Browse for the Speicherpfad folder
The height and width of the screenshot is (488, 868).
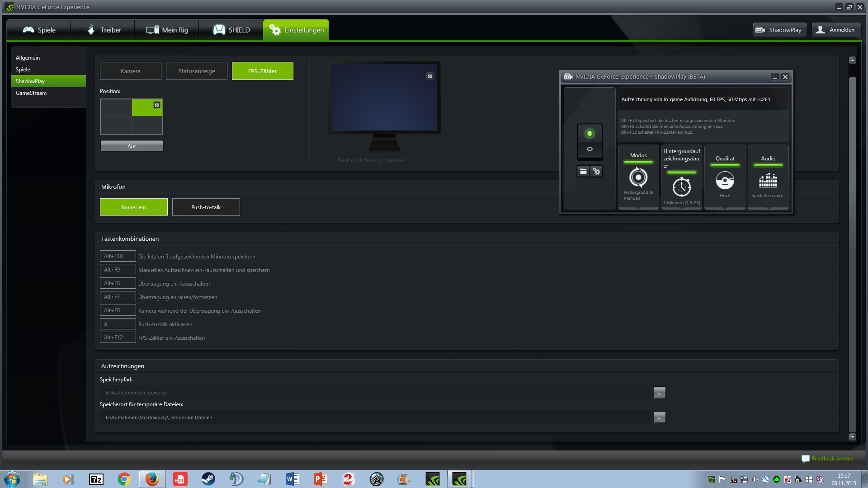click(659, 393)
